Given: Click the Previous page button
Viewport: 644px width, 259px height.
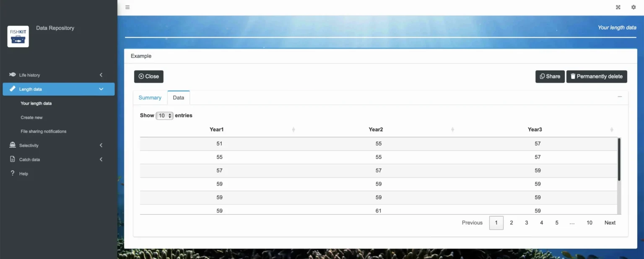Looking at the screenshot, I should 472,223.
